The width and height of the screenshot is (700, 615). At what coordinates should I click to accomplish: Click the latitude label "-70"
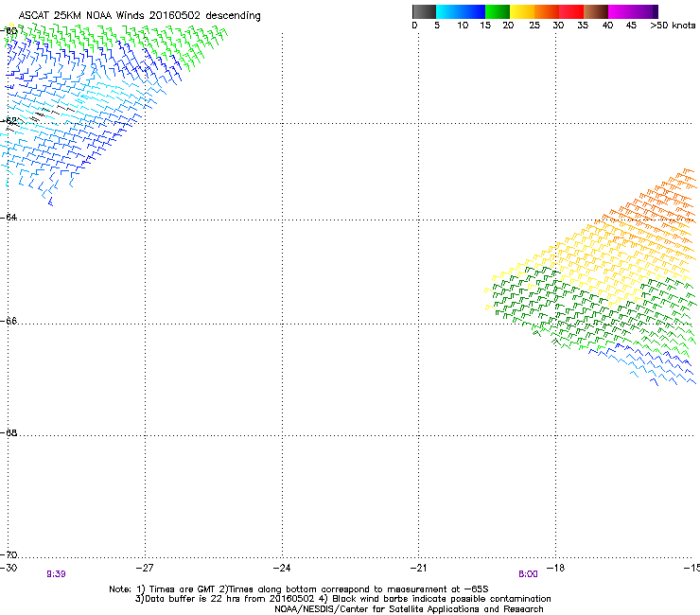pyautogui.click(x=9, y=554)
